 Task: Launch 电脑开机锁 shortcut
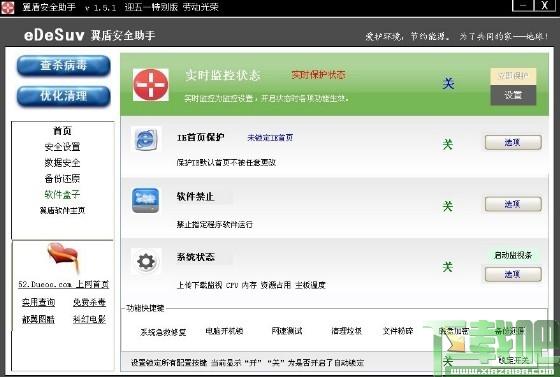224,331
